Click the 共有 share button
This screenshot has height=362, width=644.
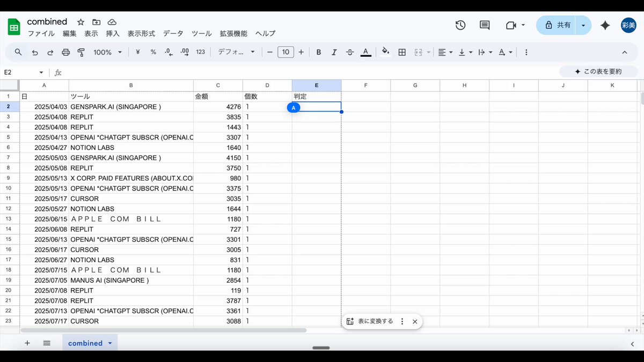coord(557,25)
